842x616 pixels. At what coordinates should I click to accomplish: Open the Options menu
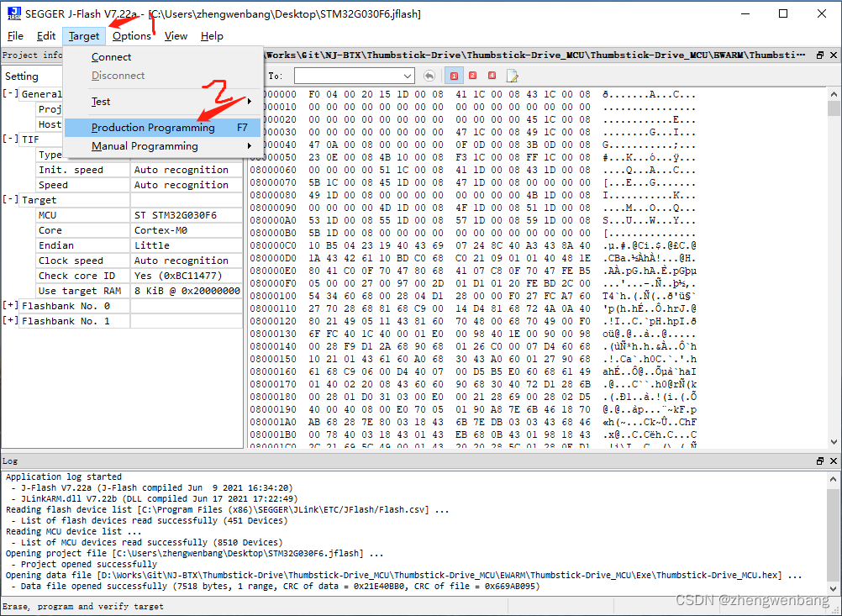(x=132, y=36)
